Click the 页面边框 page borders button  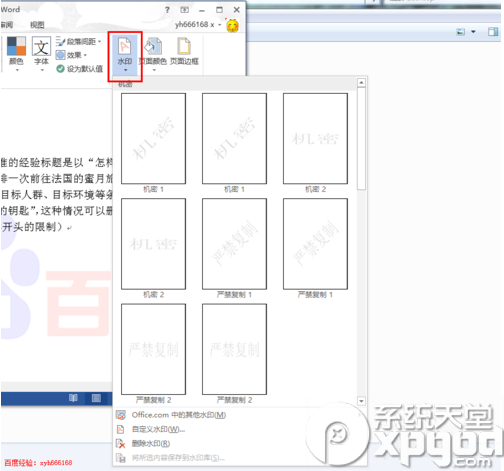[184, 52]
